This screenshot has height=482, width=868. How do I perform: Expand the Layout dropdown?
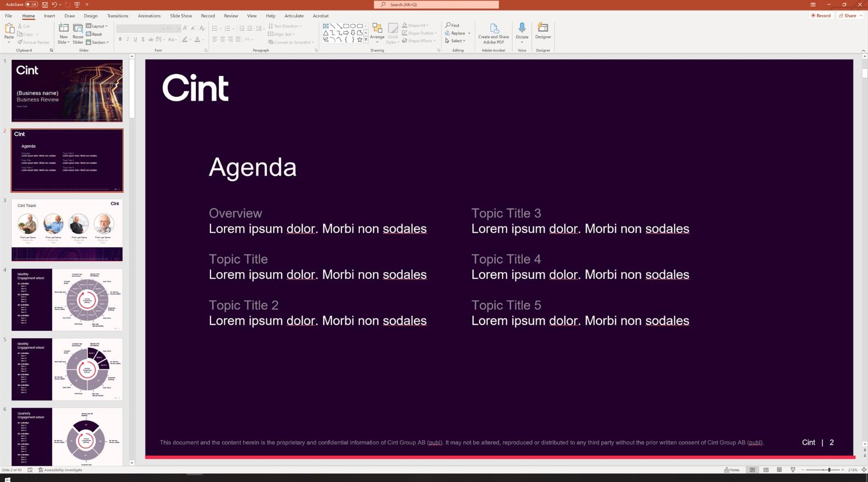(x=97, y=26)
